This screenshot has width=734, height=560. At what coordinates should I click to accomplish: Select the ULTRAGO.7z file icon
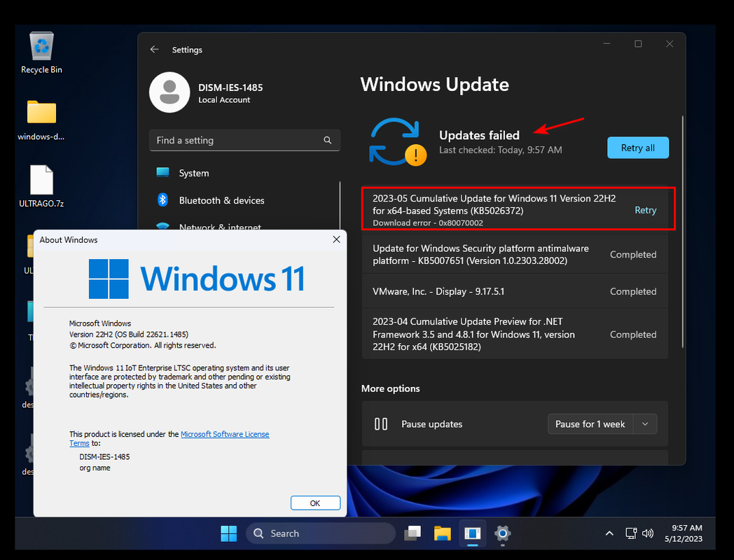[x=41, y=185]
